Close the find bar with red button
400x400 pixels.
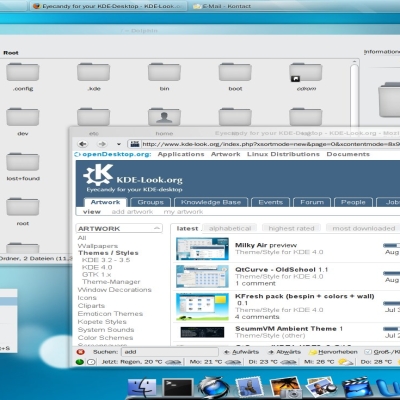click(x=80, y=352)
